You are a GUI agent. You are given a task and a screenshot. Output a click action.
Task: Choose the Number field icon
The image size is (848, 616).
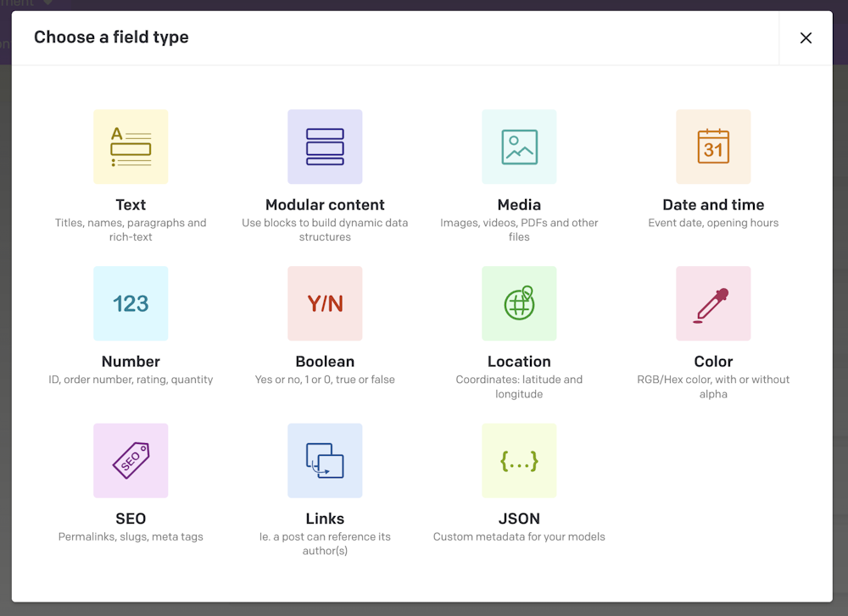[131, 303]
